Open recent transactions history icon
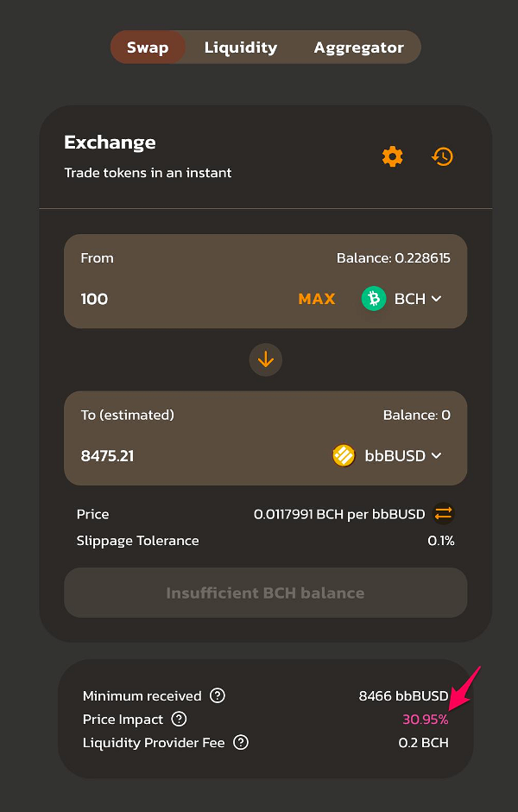 click(x=442, y=156)
